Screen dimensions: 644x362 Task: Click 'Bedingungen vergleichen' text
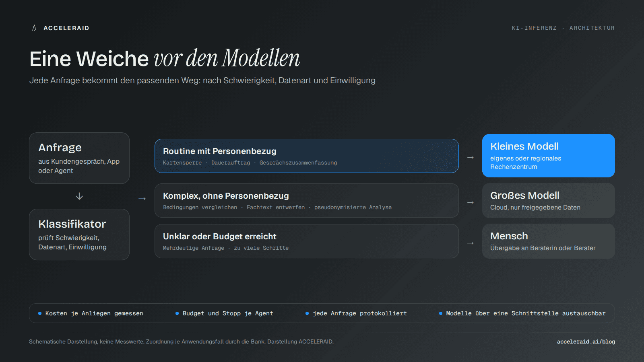tap(200, 208)
